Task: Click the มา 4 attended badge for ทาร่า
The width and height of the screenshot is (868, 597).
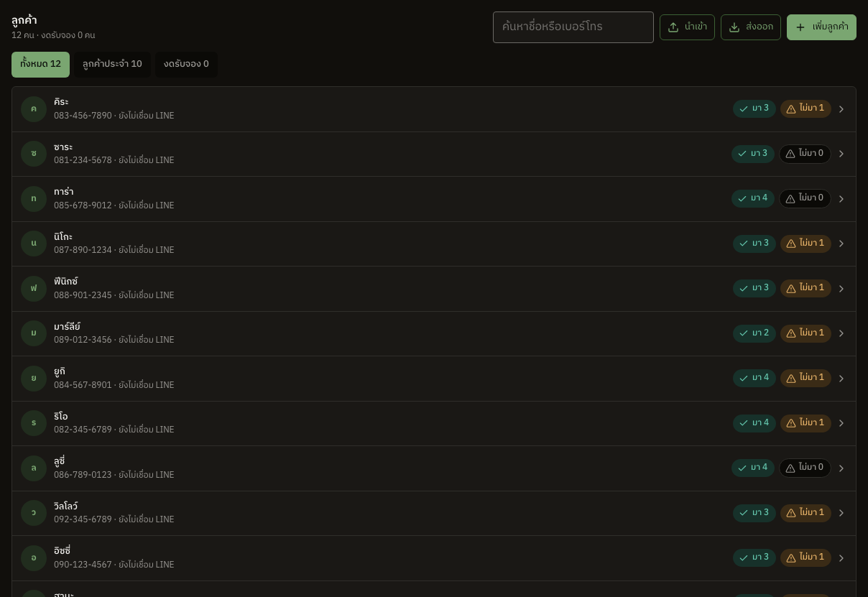Action: (753, 199)
